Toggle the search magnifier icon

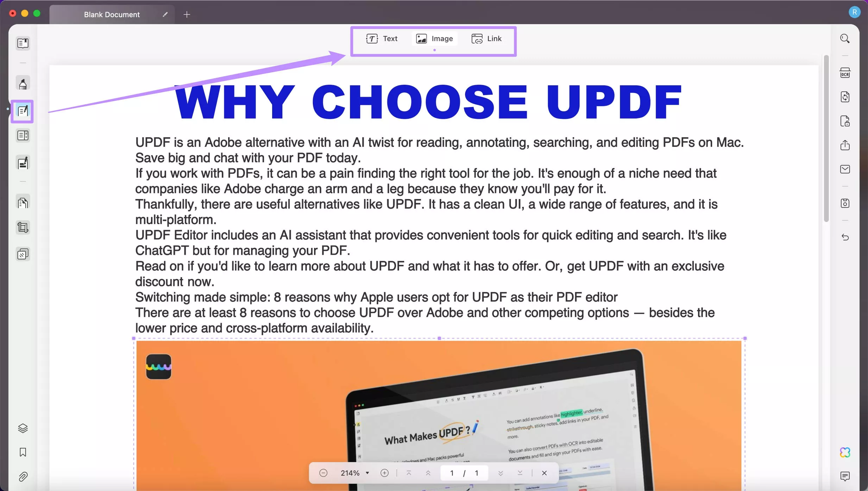tap(845, 38)
